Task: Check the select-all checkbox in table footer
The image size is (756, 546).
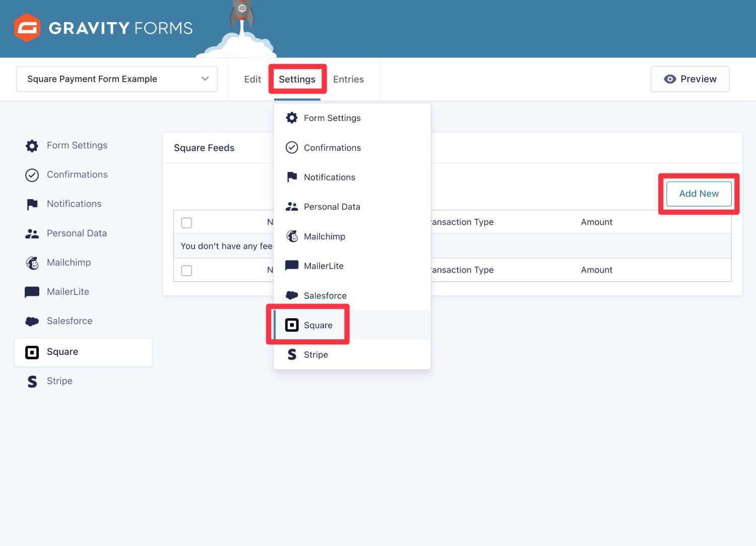Action: pos(186,271)
